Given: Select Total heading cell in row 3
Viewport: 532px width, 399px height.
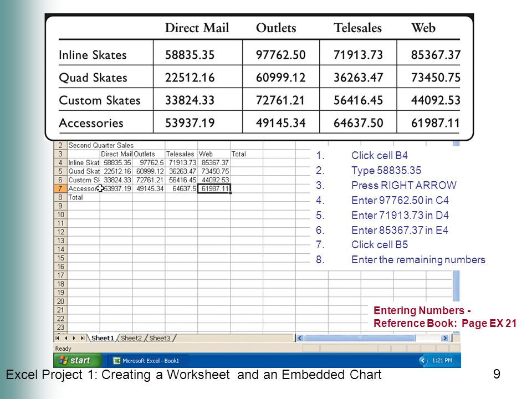Looking at the screenshot, I should (246, 154).
